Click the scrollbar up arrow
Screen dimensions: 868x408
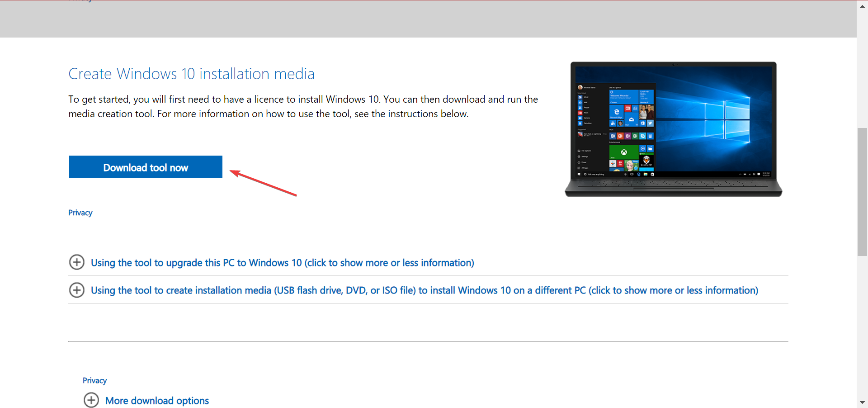[x=862, y=6]
